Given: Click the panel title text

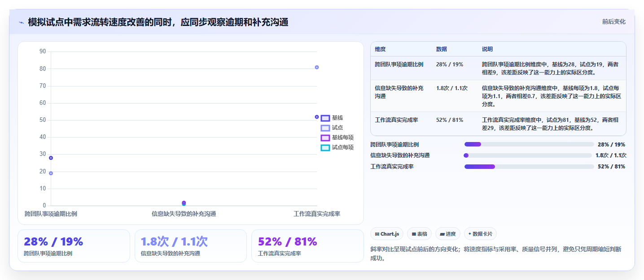Looking at the screenshot, I should [158, 22].
